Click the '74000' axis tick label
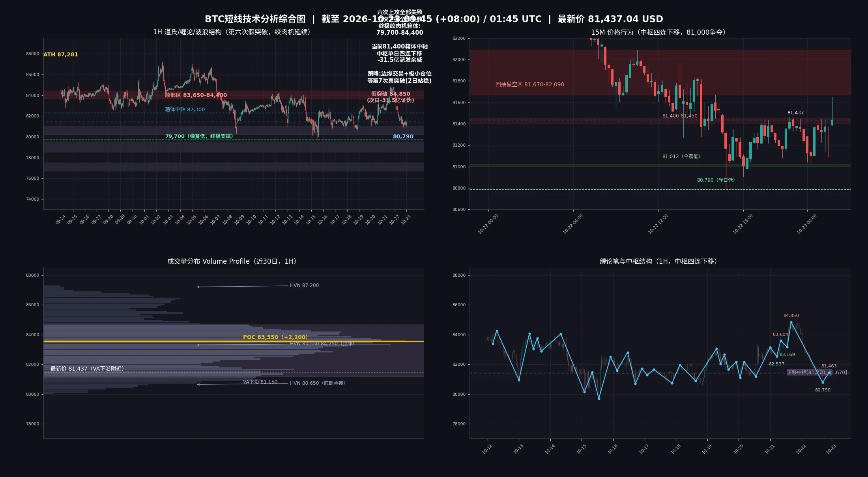868x477 pixels. (x=33, y=199)
